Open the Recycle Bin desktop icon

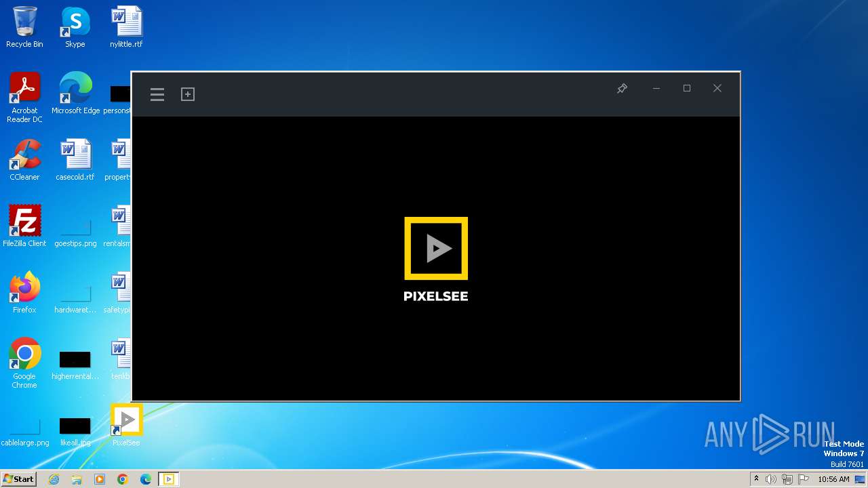(24, 27)
